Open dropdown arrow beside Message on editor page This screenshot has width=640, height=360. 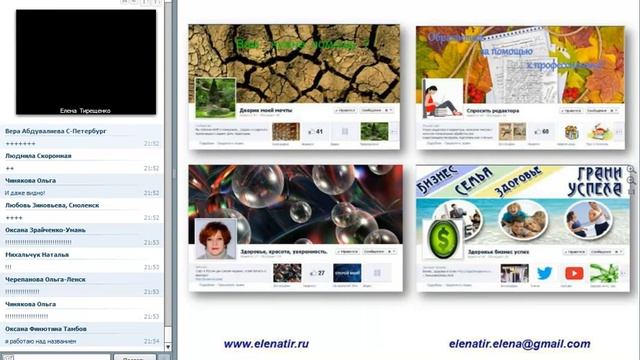click(x=615, y=110)
